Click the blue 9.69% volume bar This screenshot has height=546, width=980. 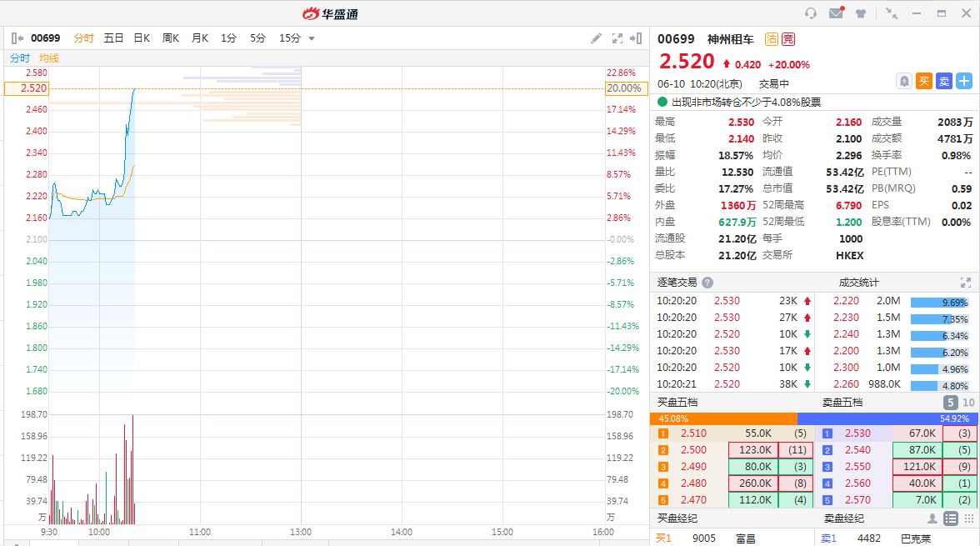940,303
